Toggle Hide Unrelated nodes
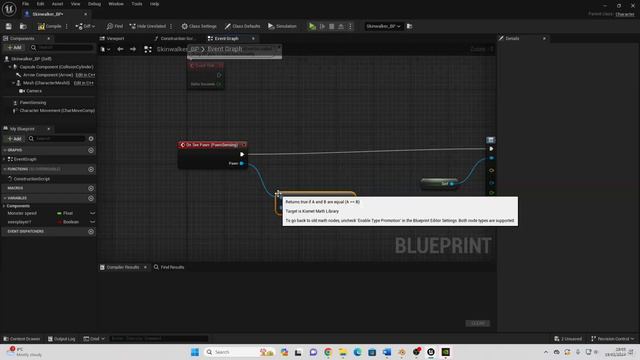Image resolution: width=640 pixels, height=360 pixels. [147, 26]
